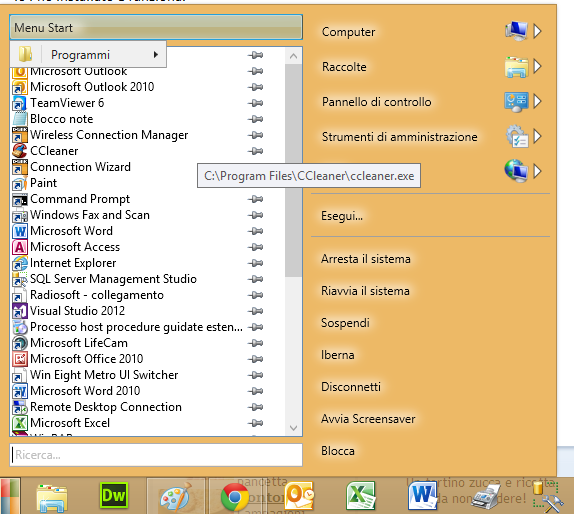
Task: Open the CCleaner icon in the program list
Action: pyautogui.click(x=20, y=151)
